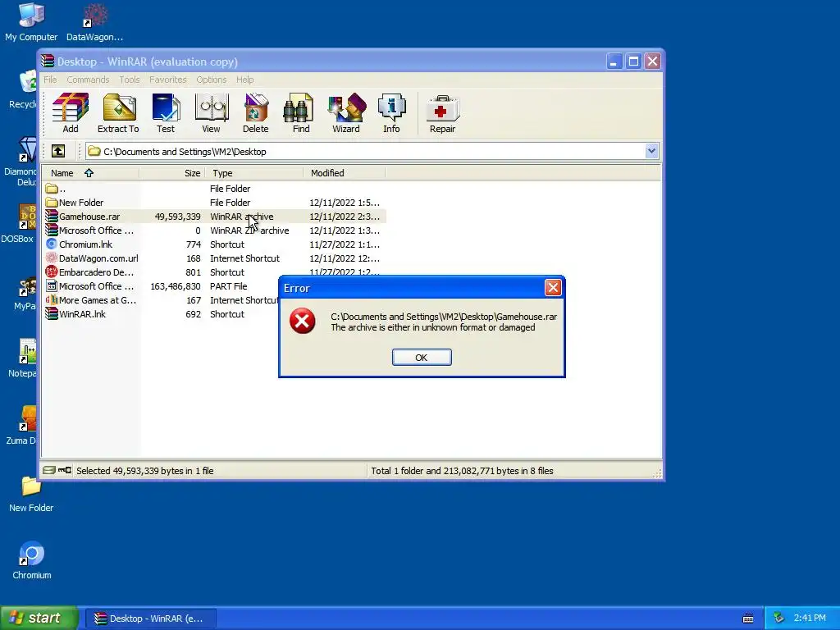Open the Favorites menu
The height and width of the screenshot is (630, 840).
167,80
